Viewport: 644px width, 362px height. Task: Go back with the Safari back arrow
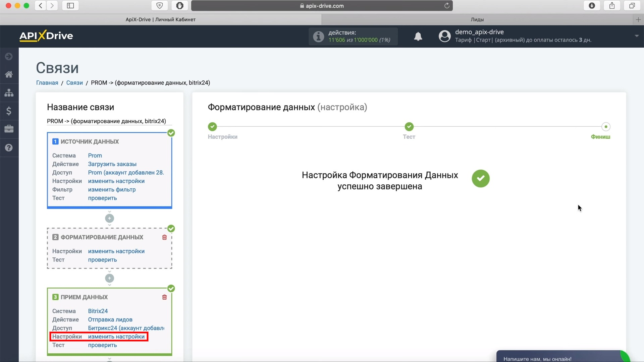click(41, 6)
